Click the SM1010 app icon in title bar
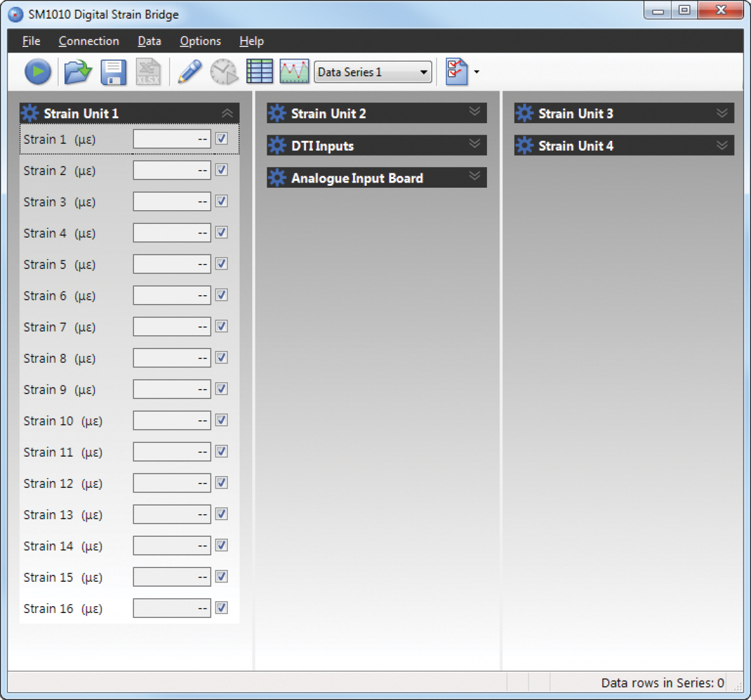751x700 pixels. (x=16, y=14)
